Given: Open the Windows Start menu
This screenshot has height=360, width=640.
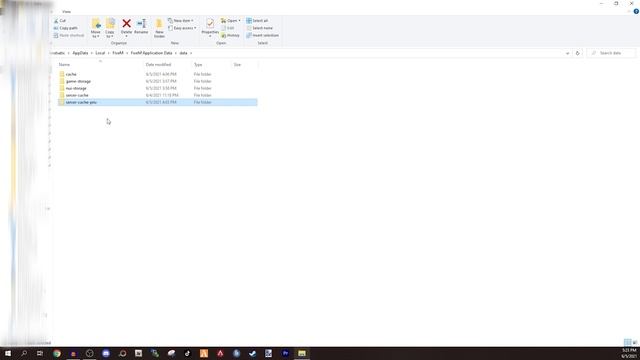Looking at the screenshot, I should [8, 353].
